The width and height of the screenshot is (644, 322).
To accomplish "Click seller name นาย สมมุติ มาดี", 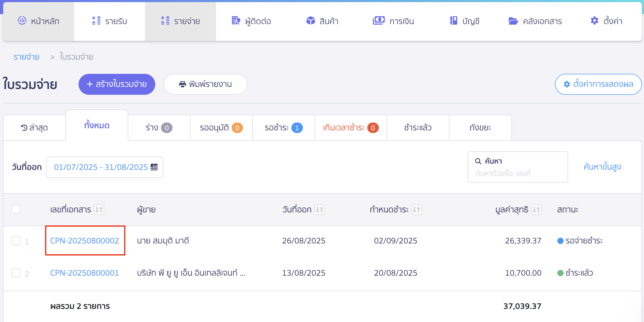I will 163,241.
